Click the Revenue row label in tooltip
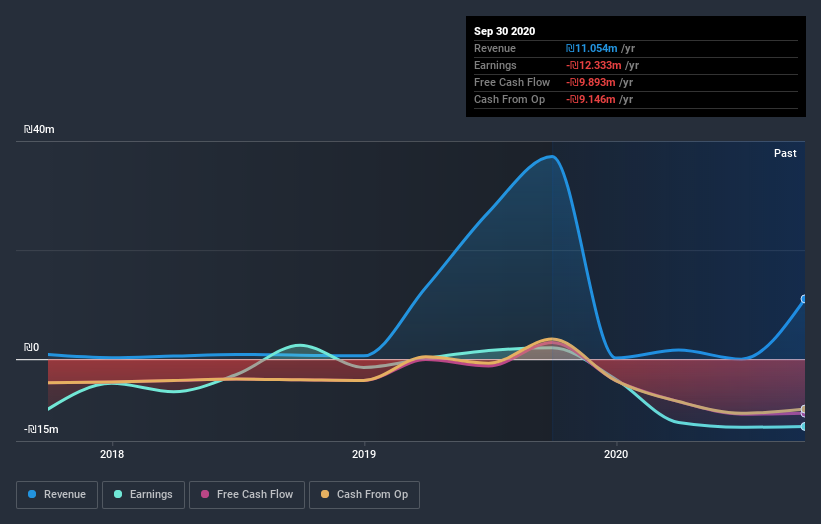This screenshot has height=524, width=821. coord(495,48)
